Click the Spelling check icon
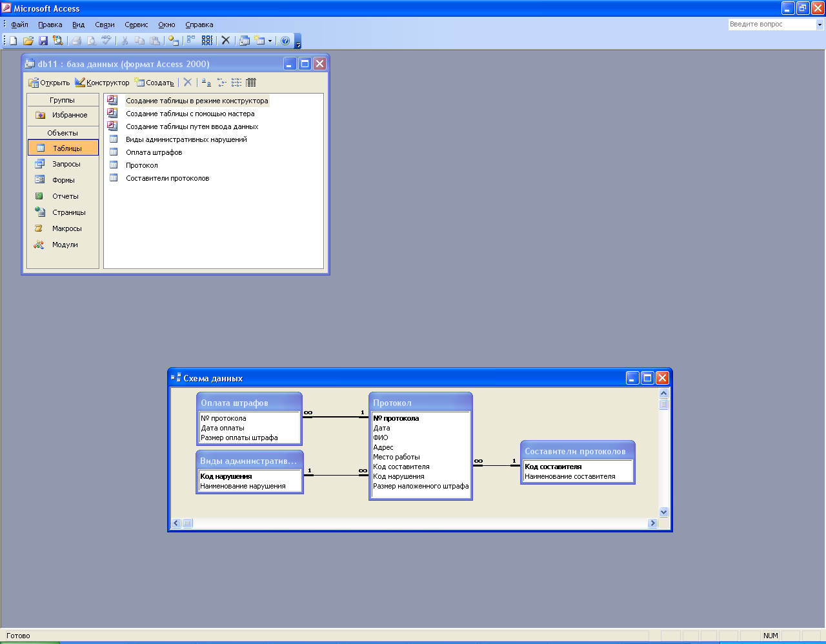Viewport: 826px width, 644px height. pos(106,40)
